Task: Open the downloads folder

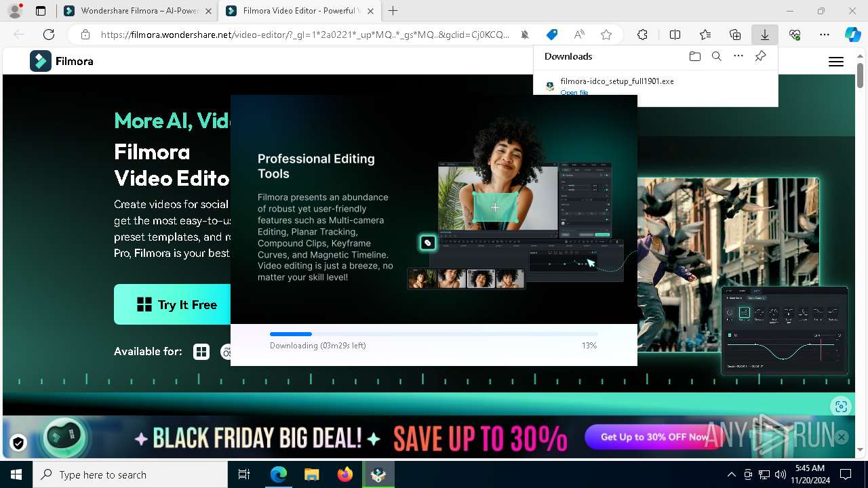Action: [694, 56]
